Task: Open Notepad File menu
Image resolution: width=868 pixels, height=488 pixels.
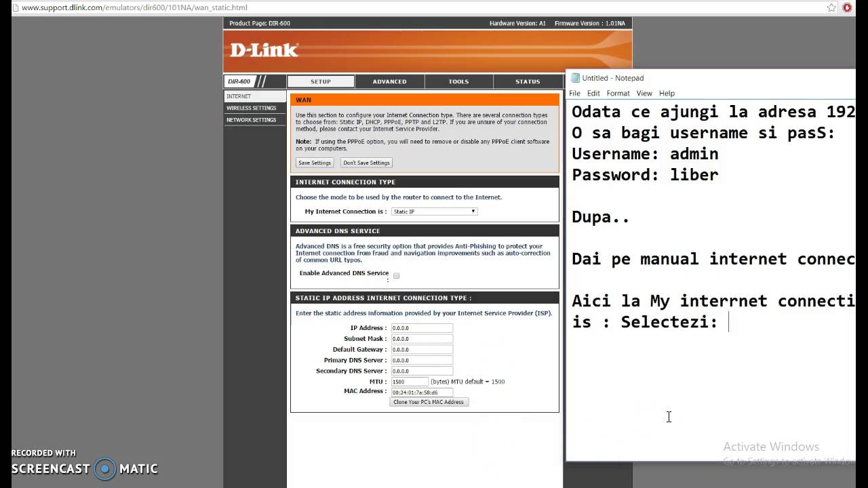Action: [574, 94]
